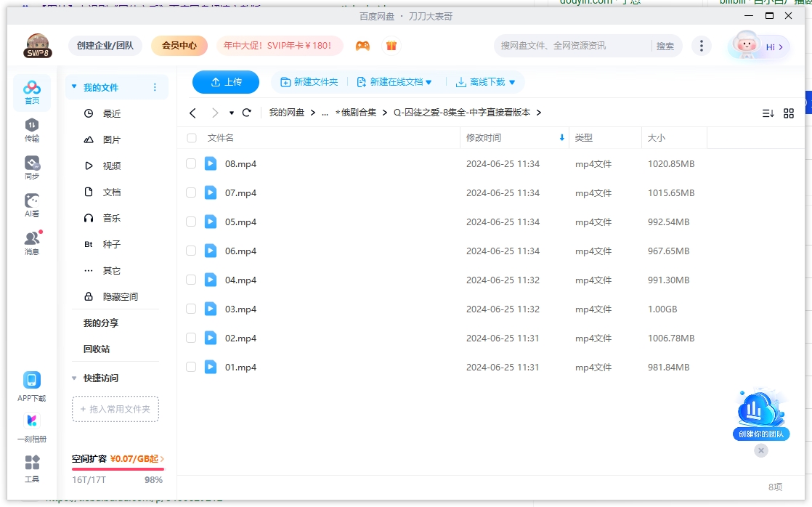Select the checkbox next to 08.mp4
Viewport: 812px width, 507px height.
click(x=190, y=163)
